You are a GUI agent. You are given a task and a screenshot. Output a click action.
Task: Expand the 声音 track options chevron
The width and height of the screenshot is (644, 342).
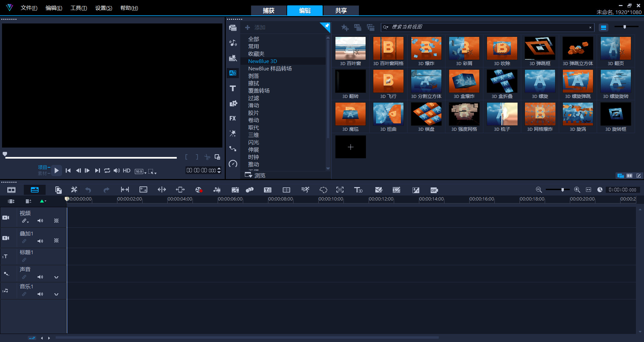[56, 277]
